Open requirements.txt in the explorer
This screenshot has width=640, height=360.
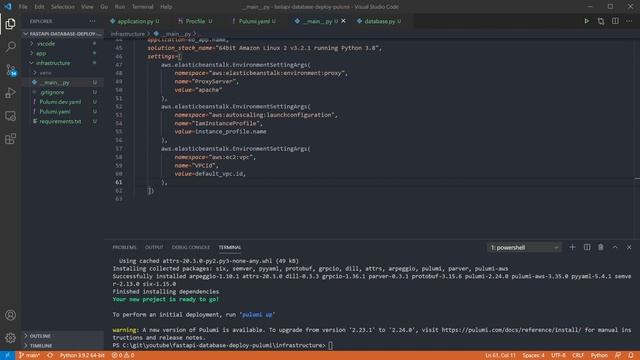(x=62, y=121)
